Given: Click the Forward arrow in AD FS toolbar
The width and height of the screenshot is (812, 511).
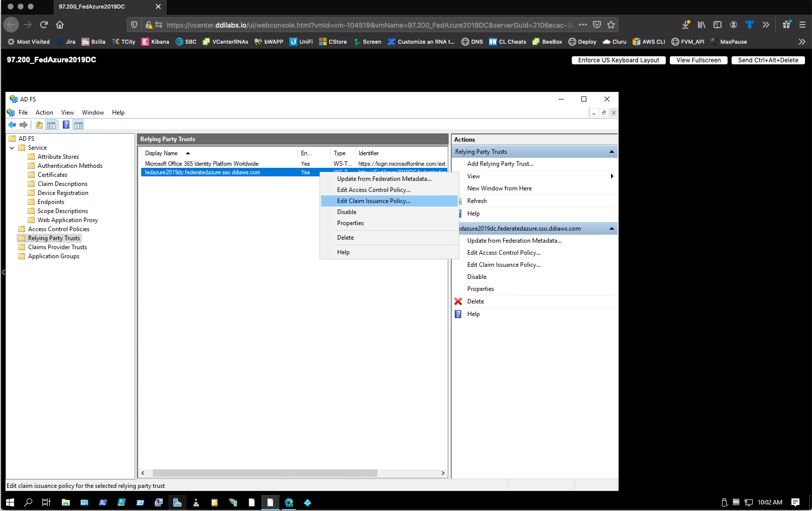Looking at the screenshot, I should click(x=23, y=125).
